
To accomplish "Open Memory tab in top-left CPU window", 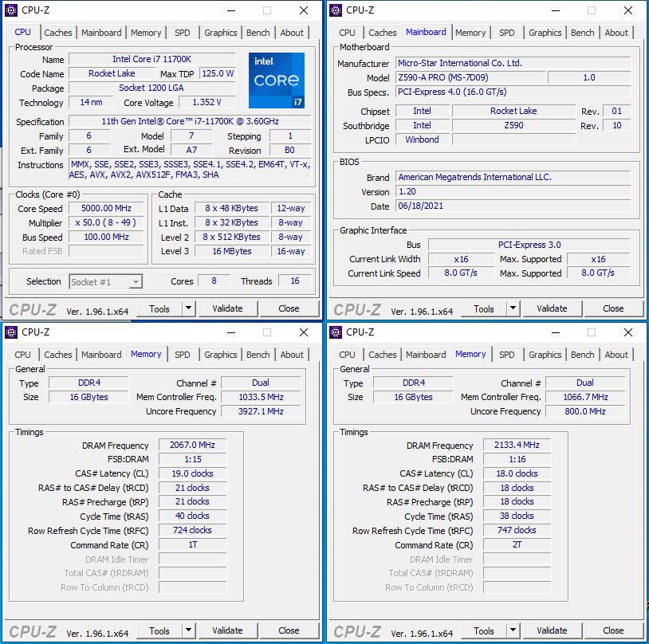I will (146, 33).
